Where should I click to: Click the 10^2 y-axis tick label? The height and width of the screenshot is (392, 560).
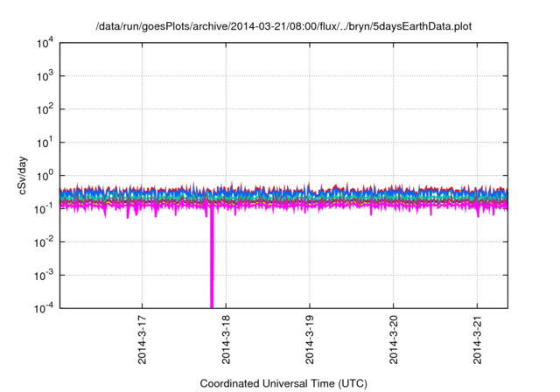(45, 109)
